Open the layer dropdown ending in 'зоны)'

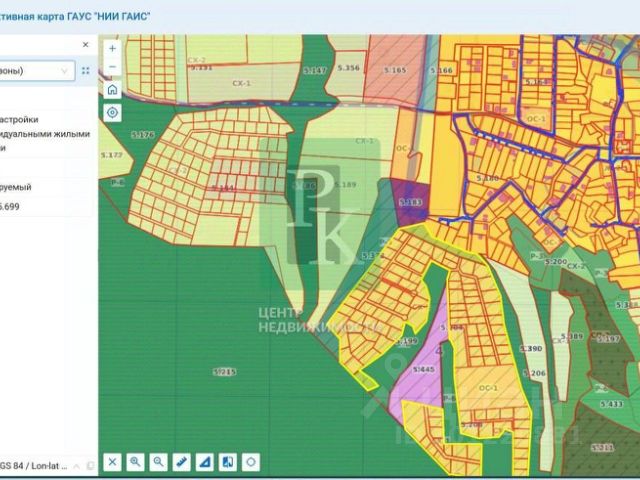(37, 71)
